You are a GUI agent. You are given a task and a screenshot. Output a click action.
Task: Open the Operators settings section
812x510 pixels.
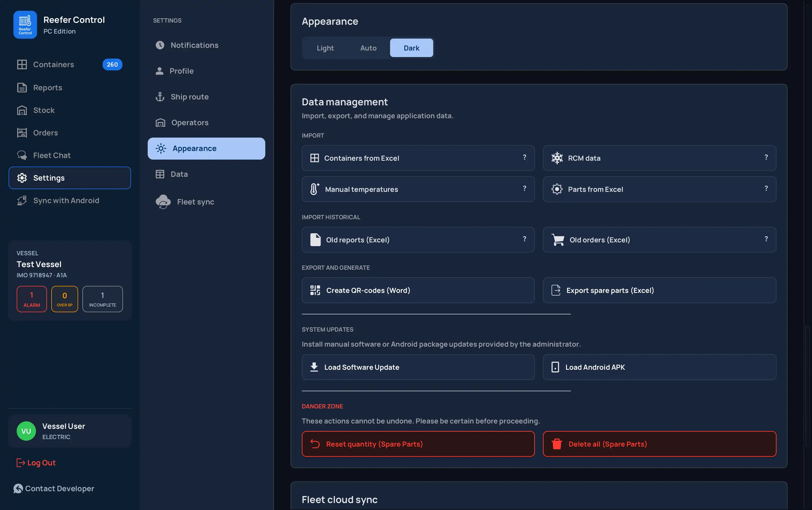pyautogui.click(x=206, y=123)
